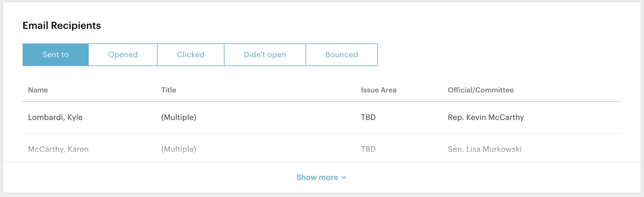Image resolution: width=644 pixels, height=197 pixels.
Task: Select recipient McCarthy, Karen
Action: pyautogui.click(x=58, y=149)
